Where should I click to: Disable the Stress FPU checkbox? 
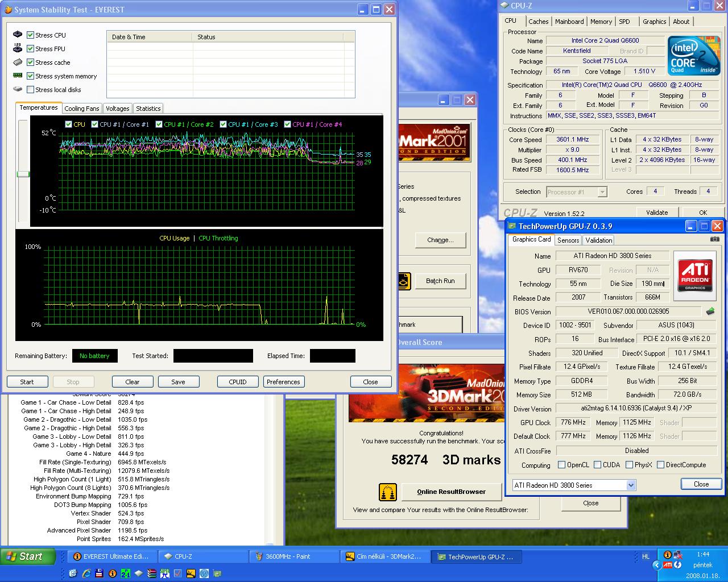coord(31,49)
